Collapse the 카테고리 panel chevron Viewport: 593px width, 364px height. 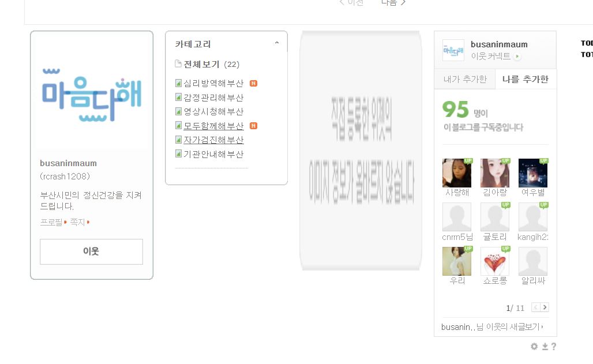[277, 43]
